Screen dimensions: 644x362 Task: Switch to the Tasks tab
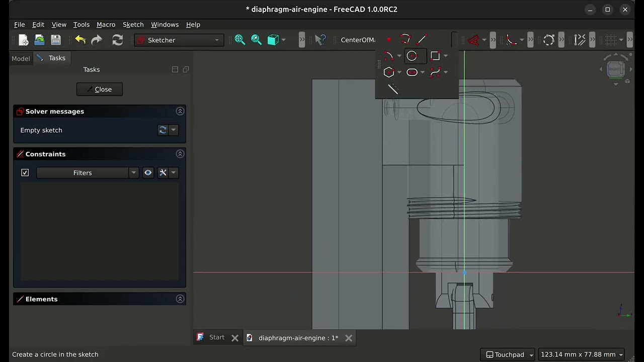[x=51, y=58]
